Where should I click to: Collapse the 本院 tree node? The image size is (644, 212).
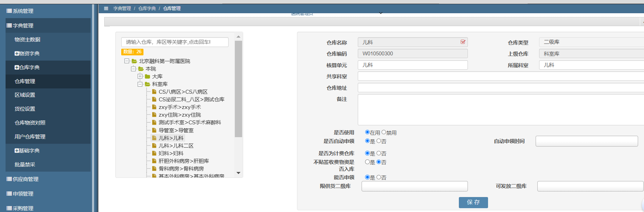pyautogui.click(x=133, y=69)
